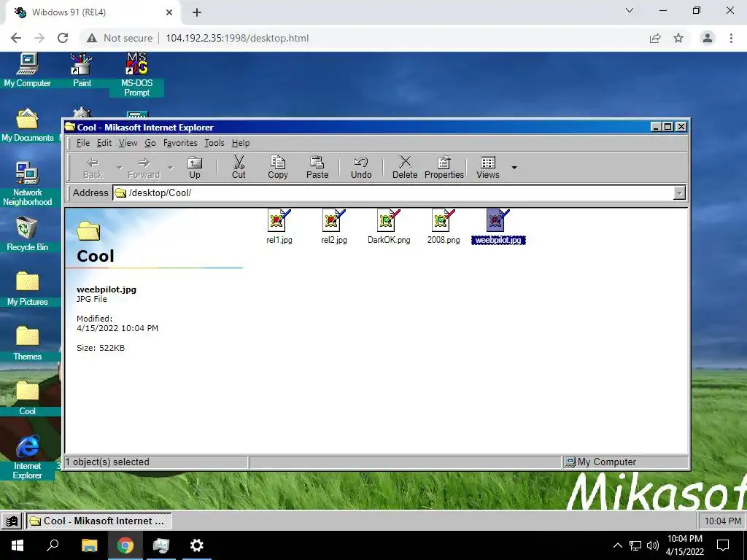Image resolution: width=747 pixels, height=560 pixels.
Task: Click the Cool window title bar icon
Action: (x=70, y=127)
